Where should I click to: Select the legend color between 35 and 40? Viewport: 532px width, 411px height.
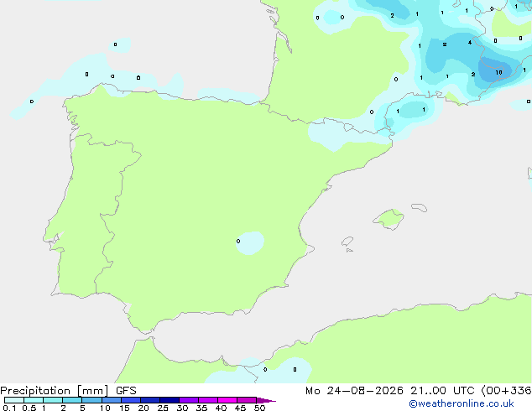(208, 400)
